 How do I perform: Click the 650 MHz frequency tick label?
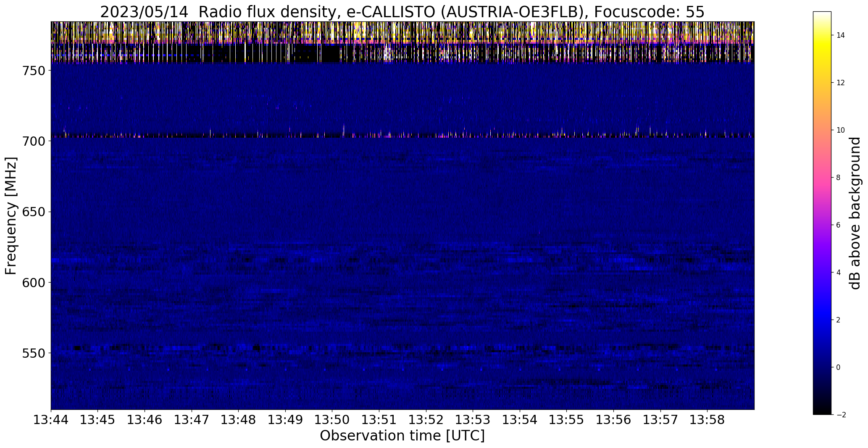click(x=33, y=212)
